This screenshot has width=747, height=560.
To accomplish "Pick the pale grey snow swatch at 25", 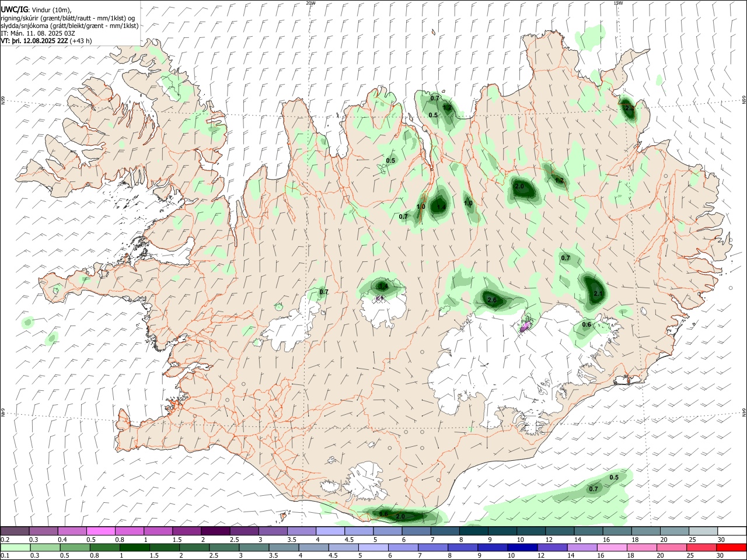I will [x=704, y=531].
